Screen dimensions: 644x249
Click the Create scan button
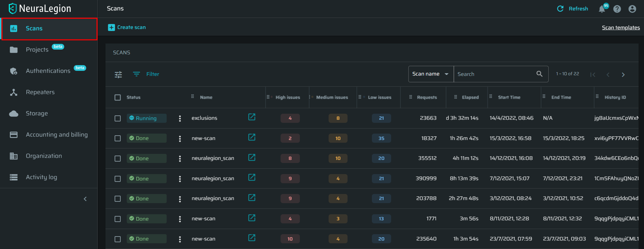click(x=127, y=27)
